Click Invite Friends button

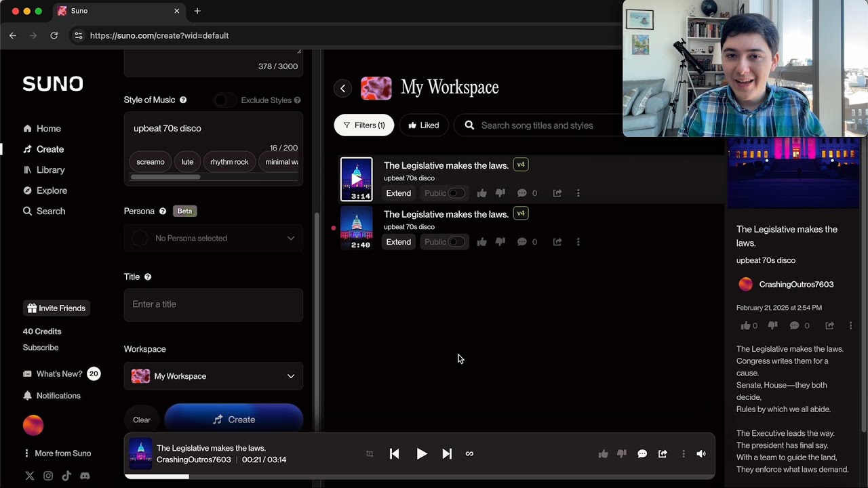point(56,308)
